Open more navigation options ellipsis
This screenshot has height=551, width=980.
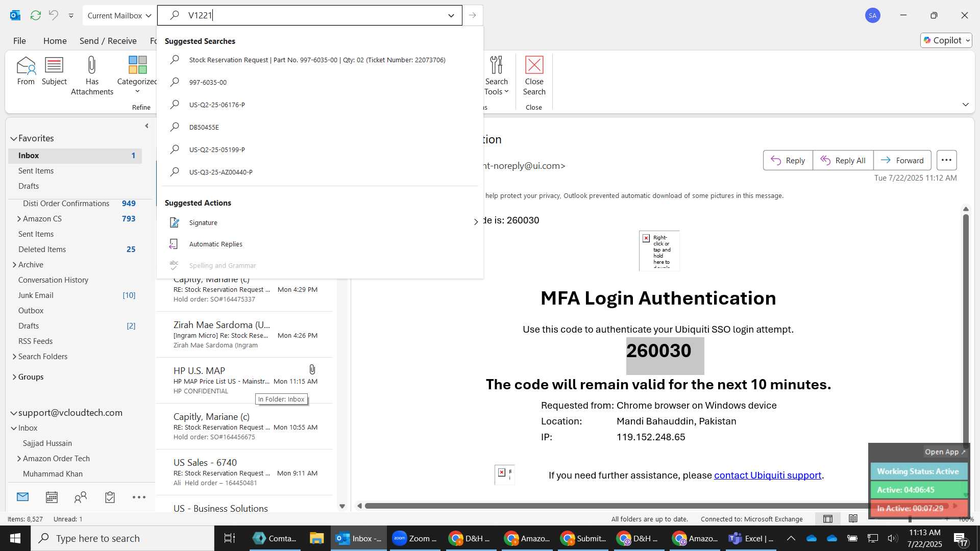point(139,497)
